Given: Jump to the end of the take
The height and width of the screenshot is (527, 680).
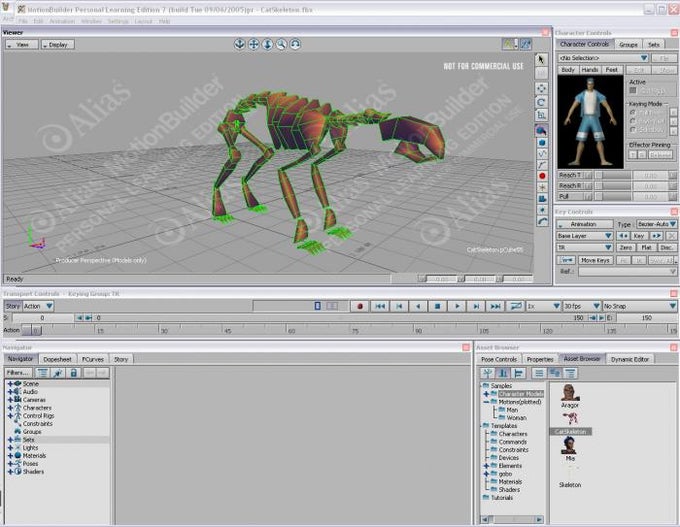Looking at the screenshot, I should point(495,306).
